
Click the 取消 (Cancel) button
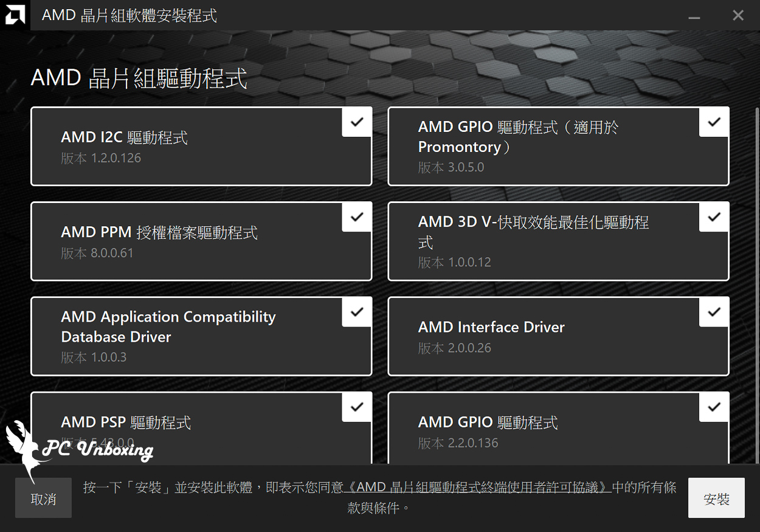point(43,499)
